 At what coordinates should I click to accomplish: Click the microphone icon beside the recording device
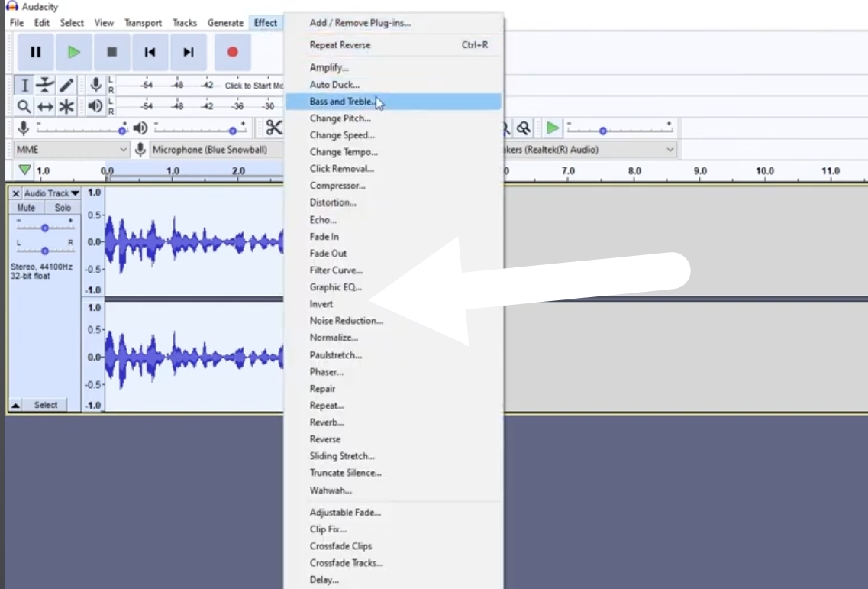coord(140,150)
